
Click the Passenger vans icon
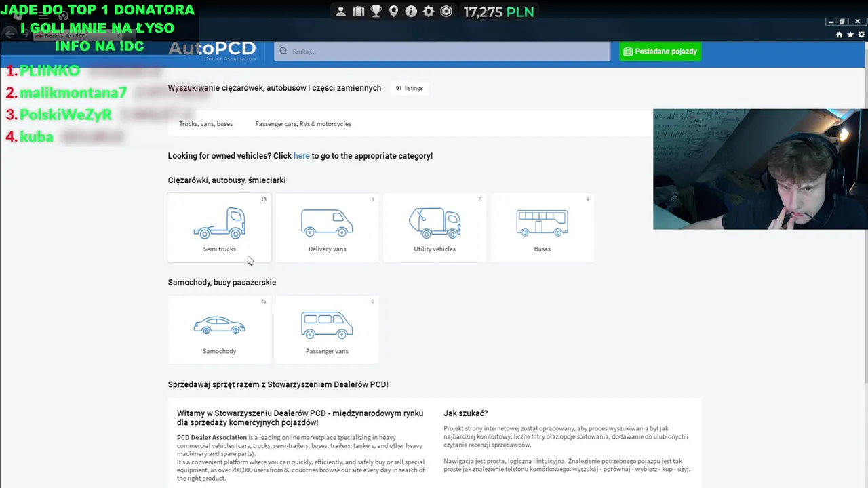327,325
